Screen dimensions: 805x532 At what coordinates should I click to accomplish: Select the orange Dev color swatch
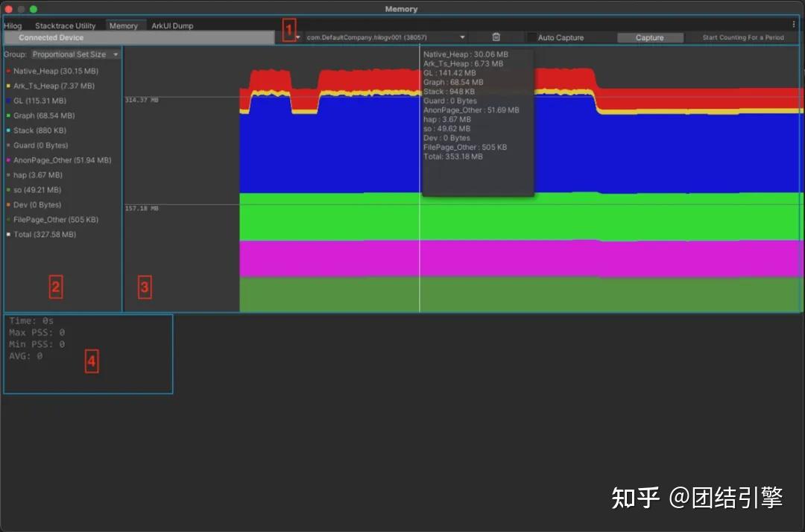tap(9, 205)
